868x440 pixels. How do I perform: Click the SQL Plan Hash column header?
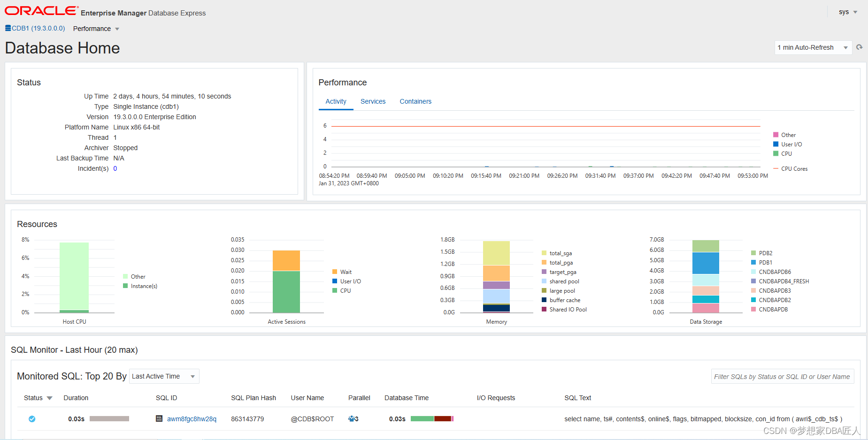(x=253, y=398)
